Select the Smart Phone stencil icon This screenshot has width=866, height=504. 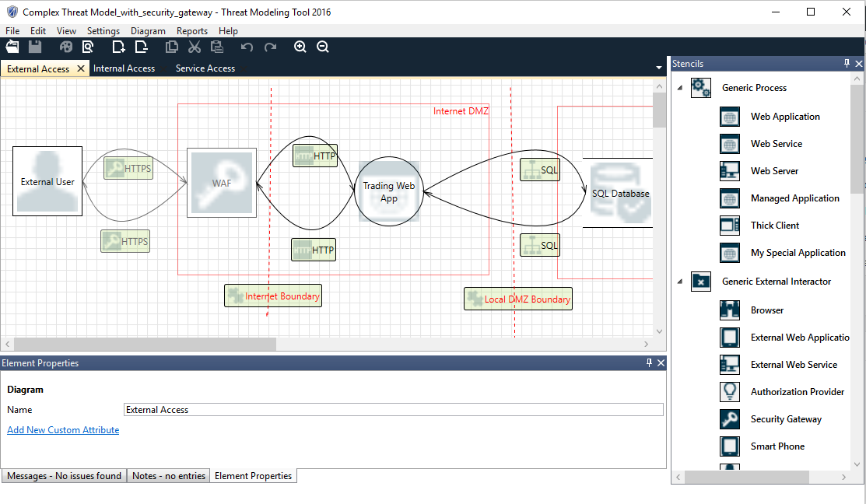[730, 446]
